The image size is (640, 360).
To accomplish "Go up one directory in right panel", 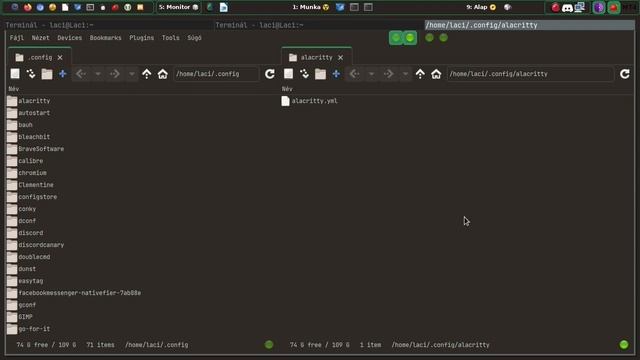I will point(420,74).
